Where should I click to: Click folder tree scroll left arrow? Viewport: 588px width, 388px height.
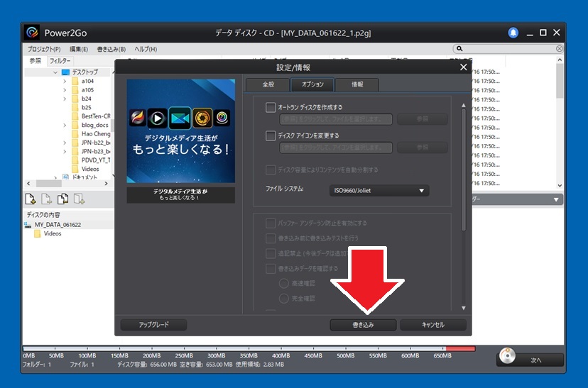(28, 184)
